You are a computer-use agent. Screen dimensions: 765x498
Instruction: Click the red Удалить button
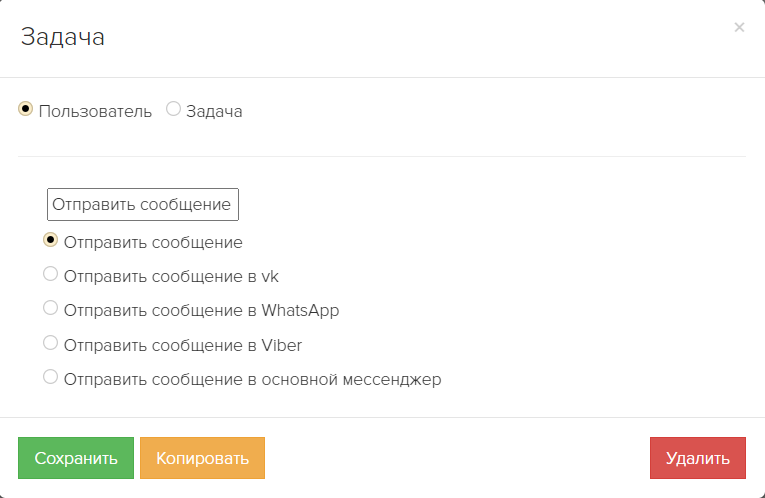(x=698, y=458)
